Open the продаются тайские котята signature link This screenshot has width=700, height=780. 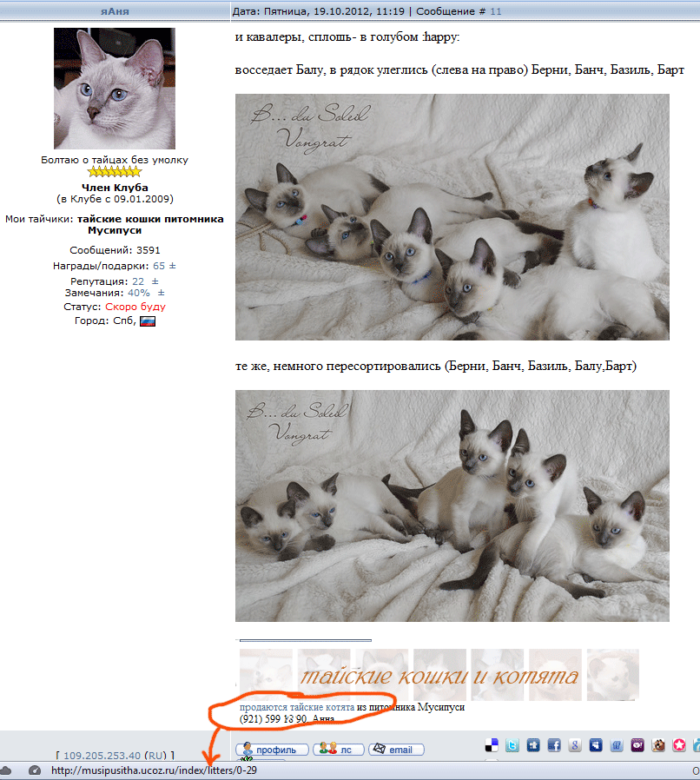[x=297, y=707]
